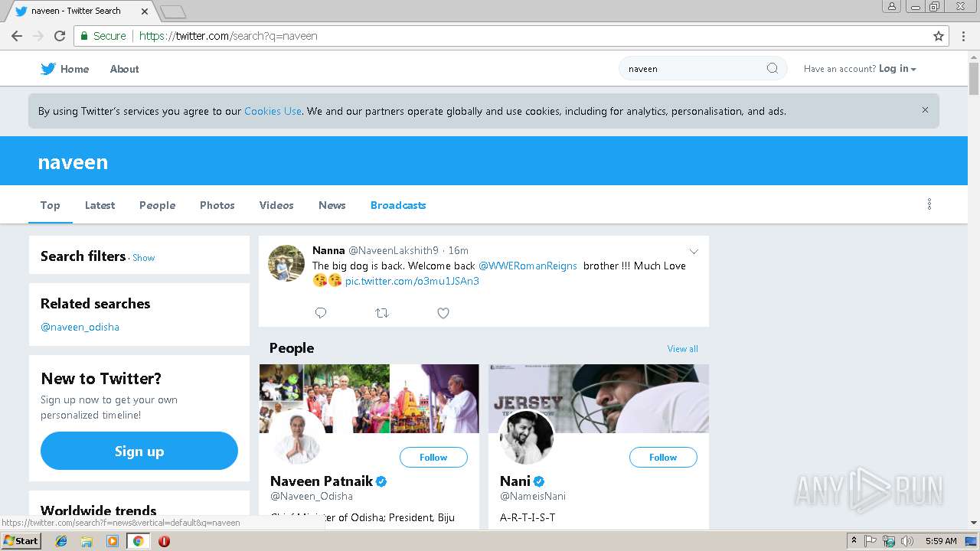Click the green Secure padlock icon
This screenshot has width=980, height=551.
(83, 36)
